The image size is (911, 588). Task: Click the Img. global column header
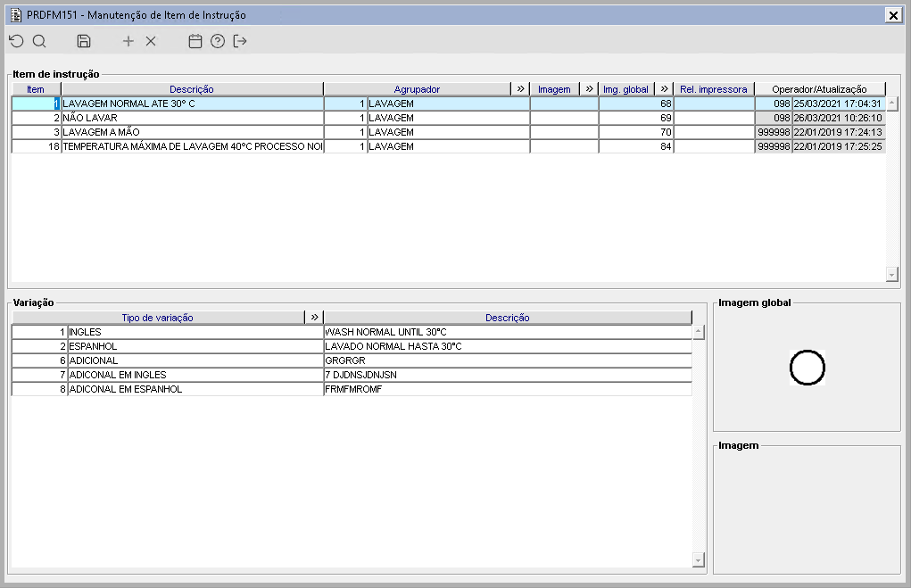625,89
